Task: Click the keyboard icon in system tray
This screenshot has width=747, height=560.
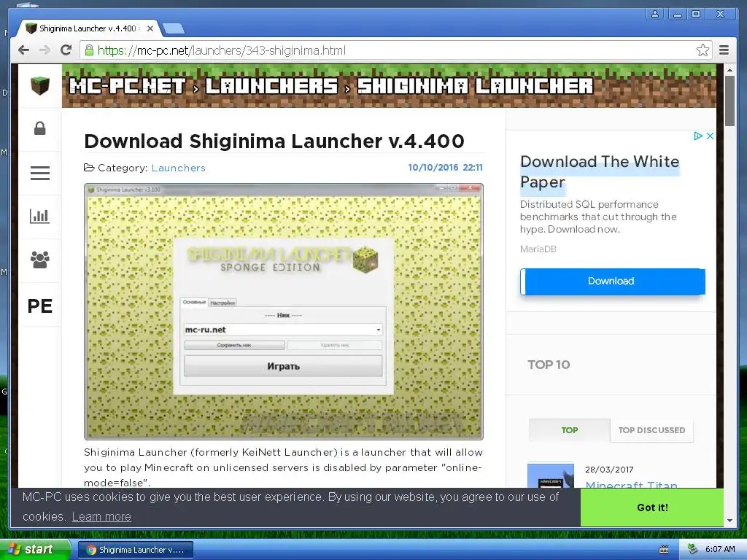Action: click(664, 550)
